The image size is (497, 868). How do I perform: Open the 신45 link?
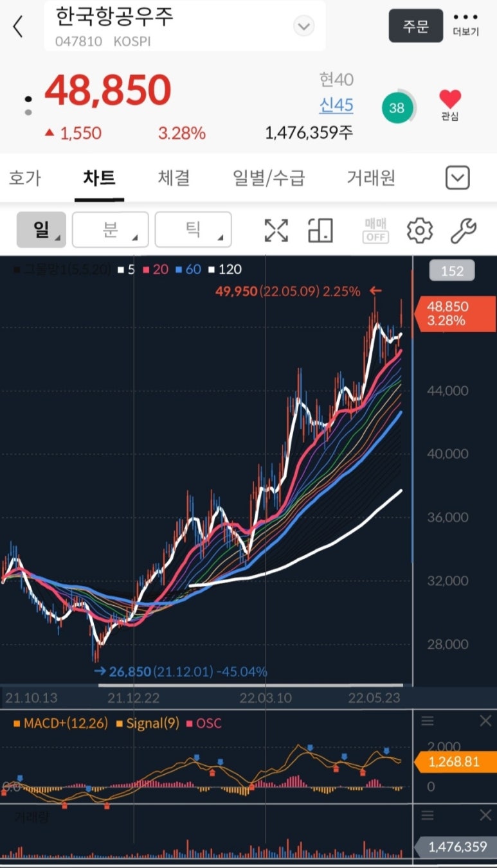pos(336,105)
